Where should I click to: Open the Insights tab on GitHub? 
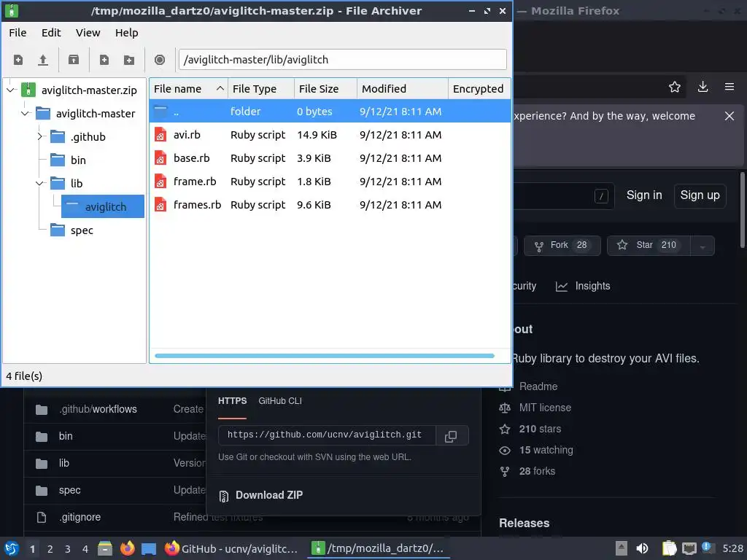(x=583, y=286)
